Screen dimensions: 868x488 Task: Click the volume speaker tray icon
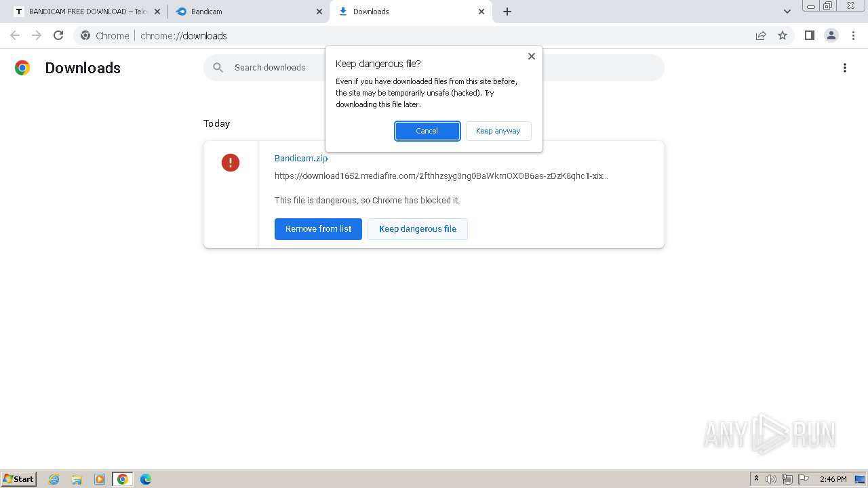pos(771,479)
